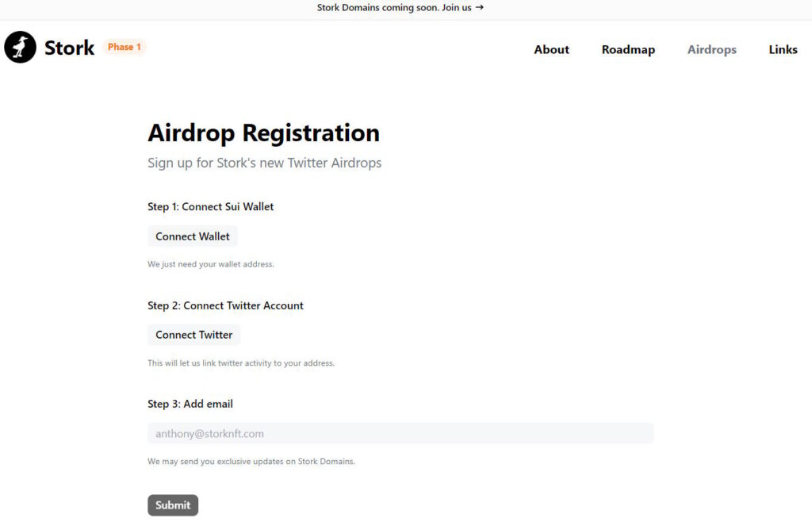Click the Airdrop Registration heading
The image size is (812, 522).
click(263, 132)
